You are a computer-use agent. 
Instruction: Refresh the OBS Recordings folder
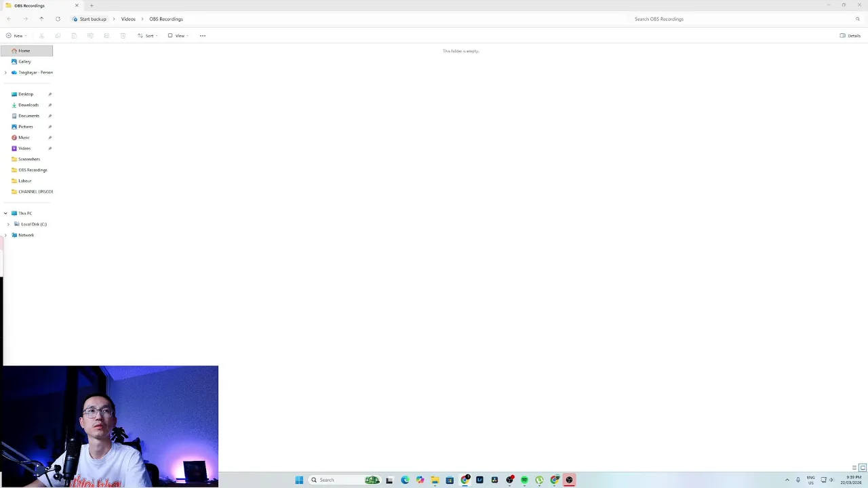58,19
